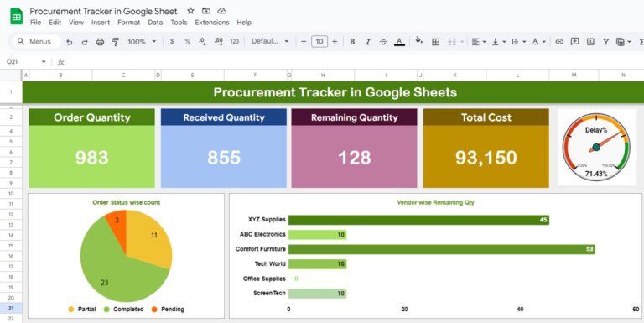Viewport: 644px width, 323px height.
Task: Expand the merge cells dropdown arrow
Action: pos(462,41)
